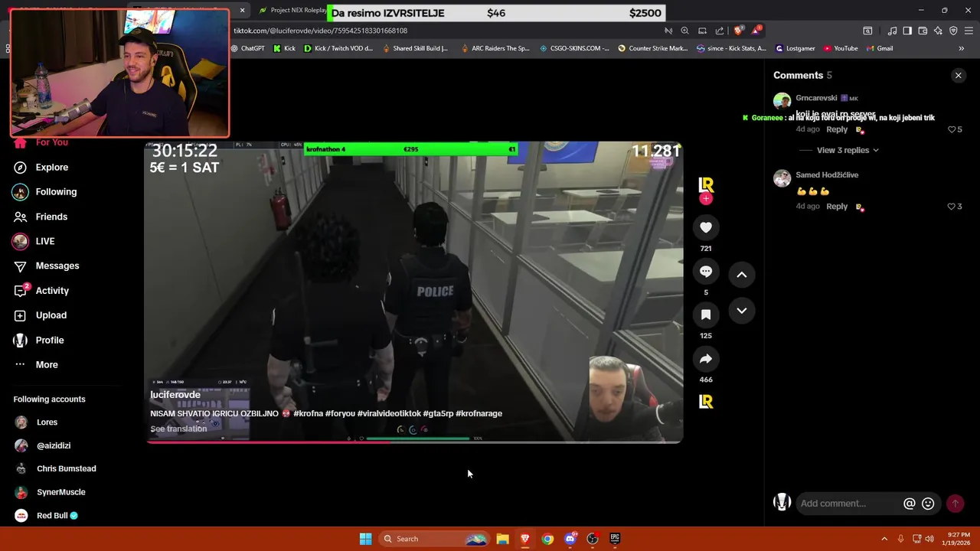The height and width of the screenshot is (551, 980).
Task: Open Brave Shields lion icon
Action: [738, 31]
